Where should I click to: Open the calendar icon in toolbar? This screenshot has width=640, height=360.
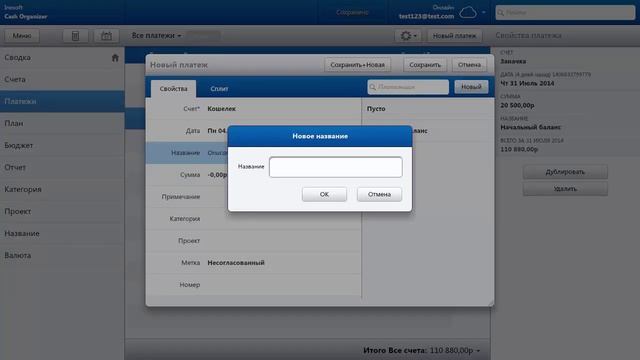[x=107, y=36]
